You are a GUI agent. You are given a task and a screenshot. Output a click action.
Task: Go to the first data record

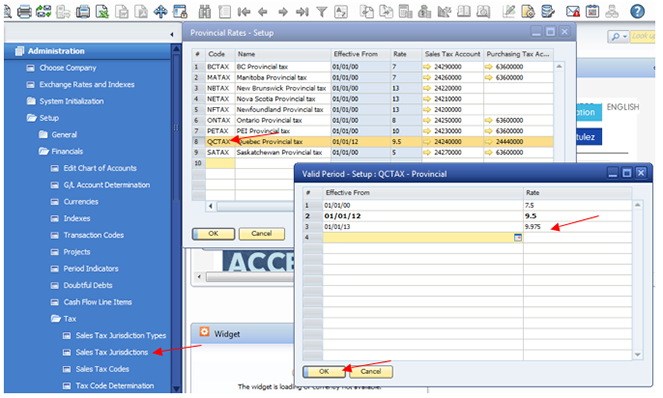[x=244, y=12]
